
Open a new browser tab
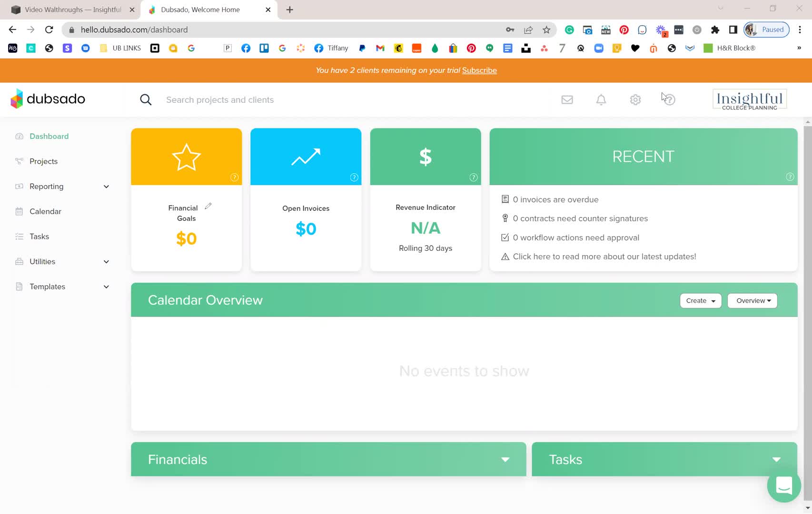click(289, 10)
